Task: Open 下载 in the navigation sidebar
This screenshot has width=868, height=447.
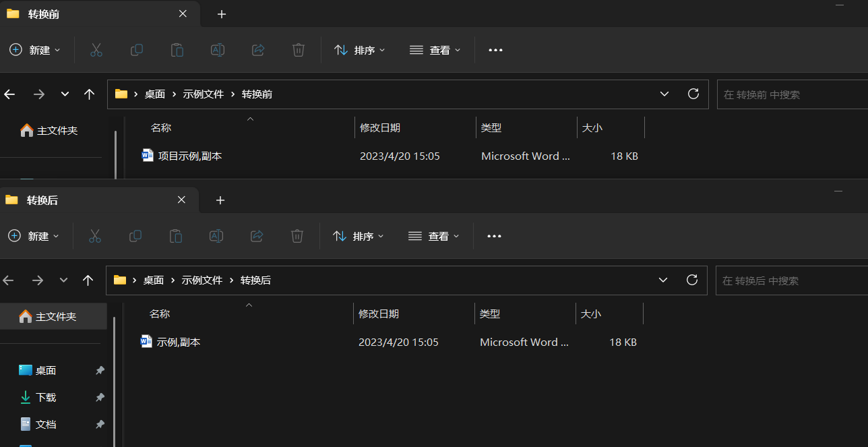Action: pyautogui.click(x=46, y=398)
